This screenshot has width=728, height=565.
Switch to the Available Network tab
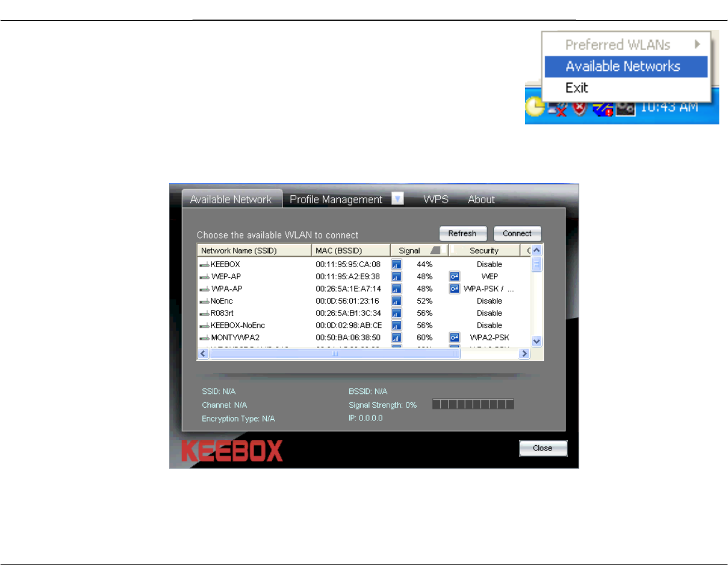[231, 199]
